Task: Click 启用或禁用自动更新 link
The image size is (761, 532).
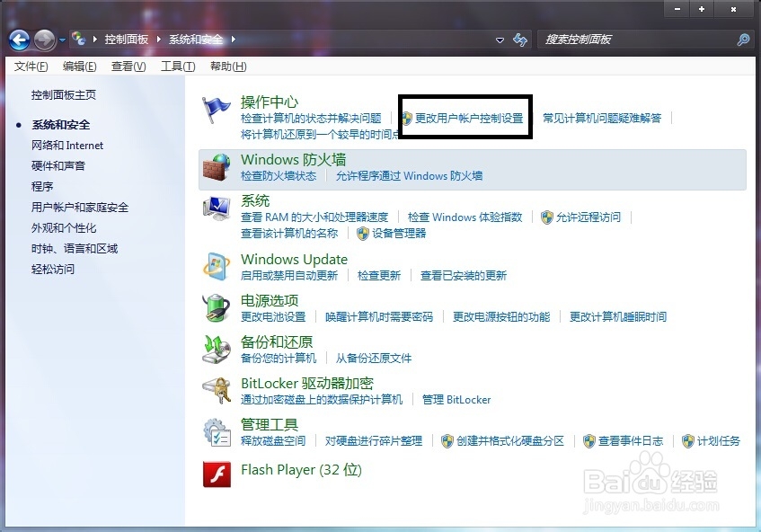Action: point(289,276)
